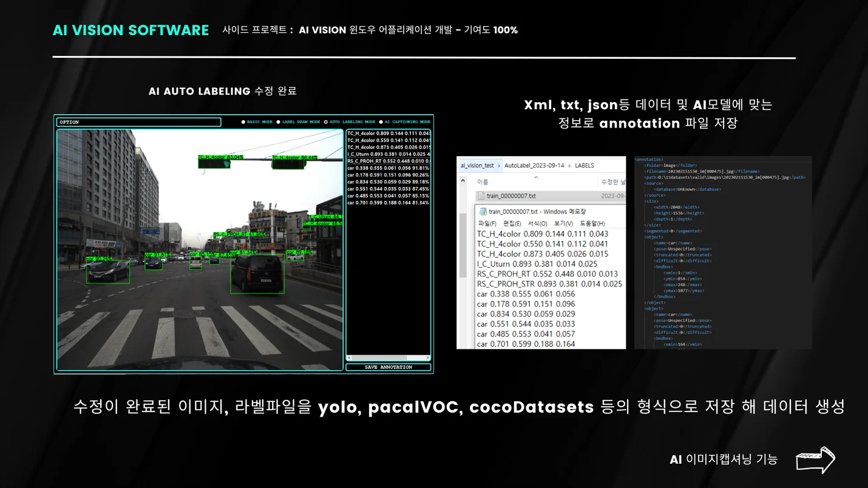868x488 pixels.
Task: Click the left scroll arrow under the annotation list
Action: click(349, 358)
